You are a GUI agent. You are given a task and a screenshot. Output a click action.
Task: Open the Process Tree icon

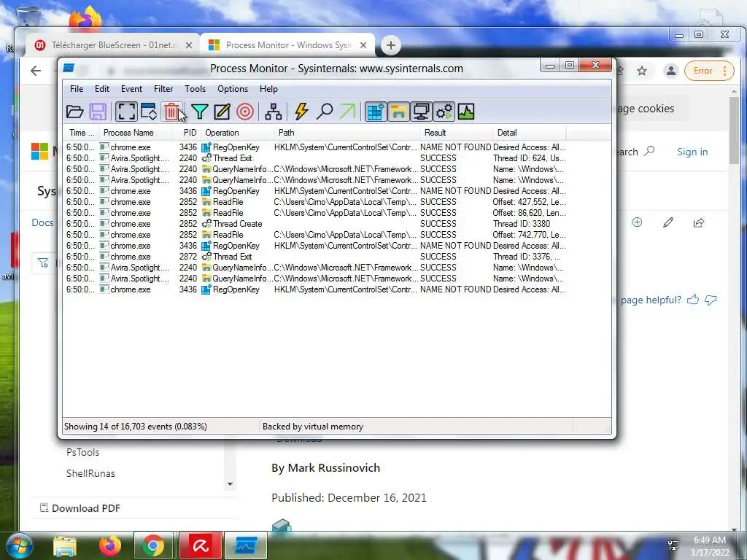[273, 112]
